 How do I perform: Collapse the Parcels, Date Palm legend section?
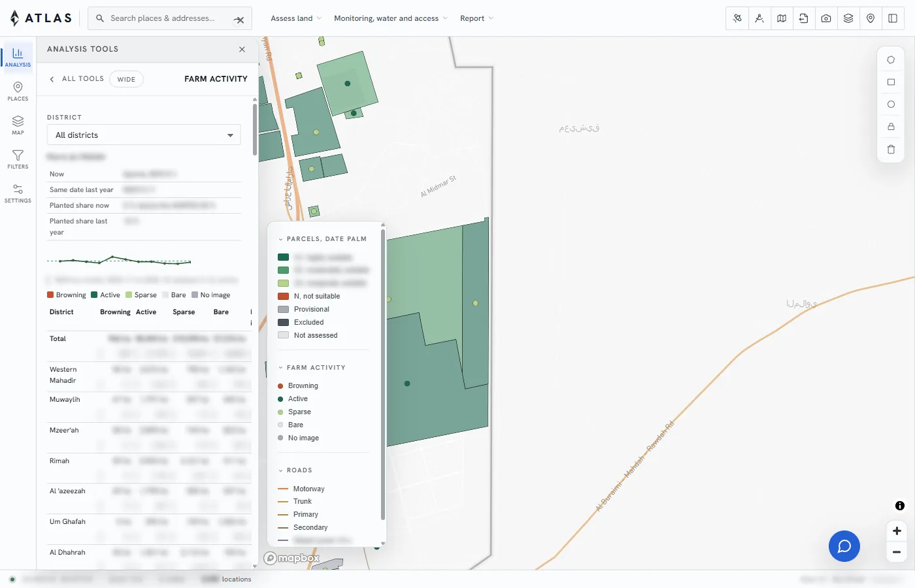(322, 239)
